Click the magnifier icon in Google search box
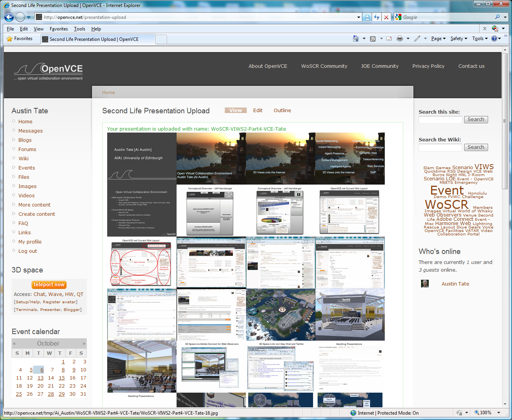Image resolution: width=512 pixels, height=420 pixels. (497, 17)
